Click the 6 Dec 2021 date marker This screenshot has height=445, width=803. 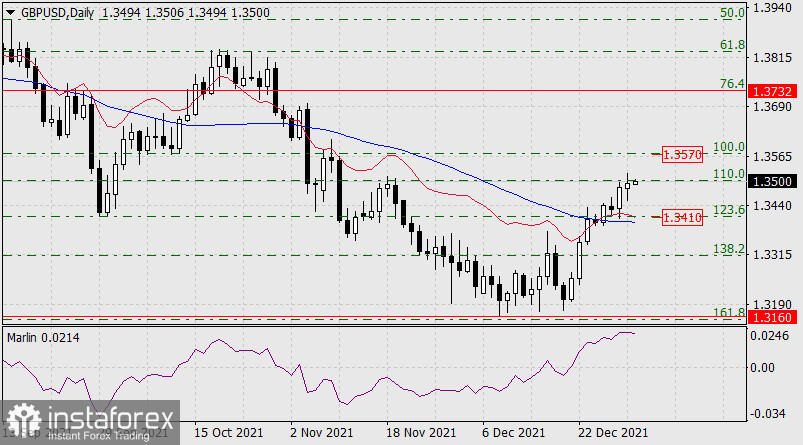(515, 432)
